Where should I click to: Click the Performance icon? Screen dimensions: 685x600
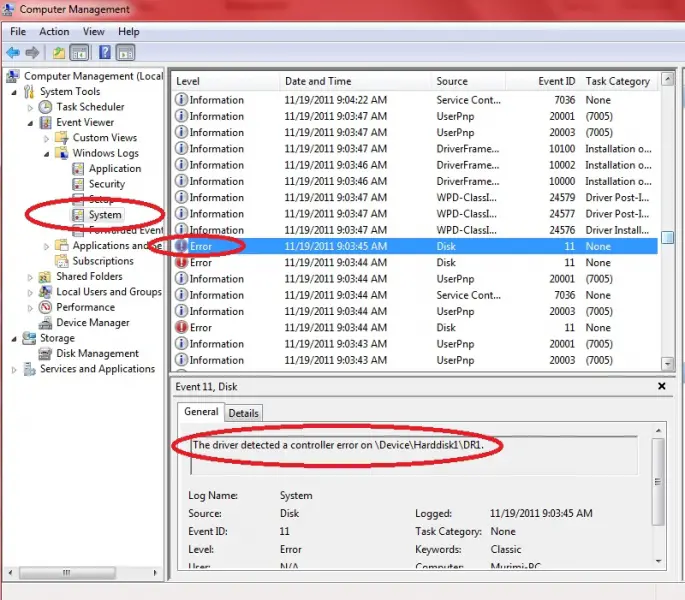coord(45,307)
